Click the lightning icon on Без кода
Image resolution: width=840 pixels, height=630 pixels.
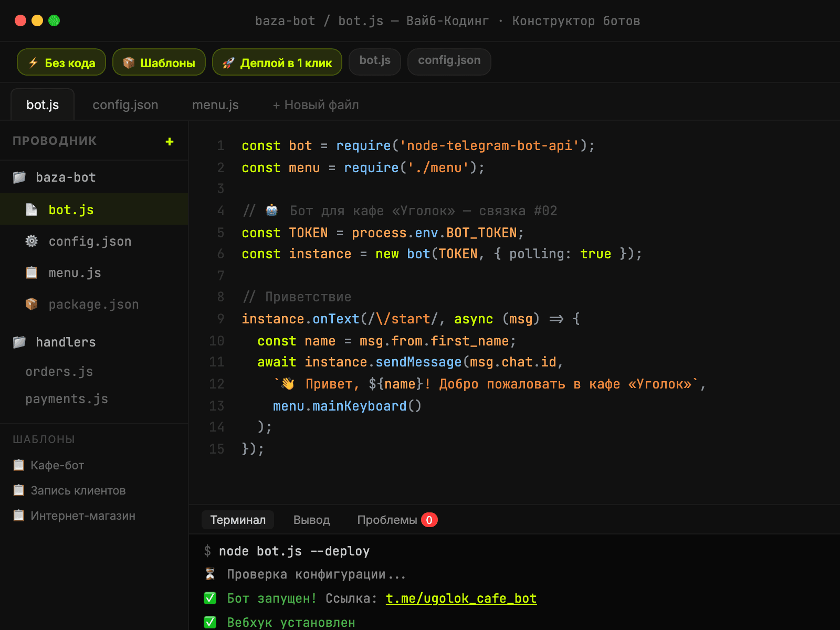tap(34, 63)
